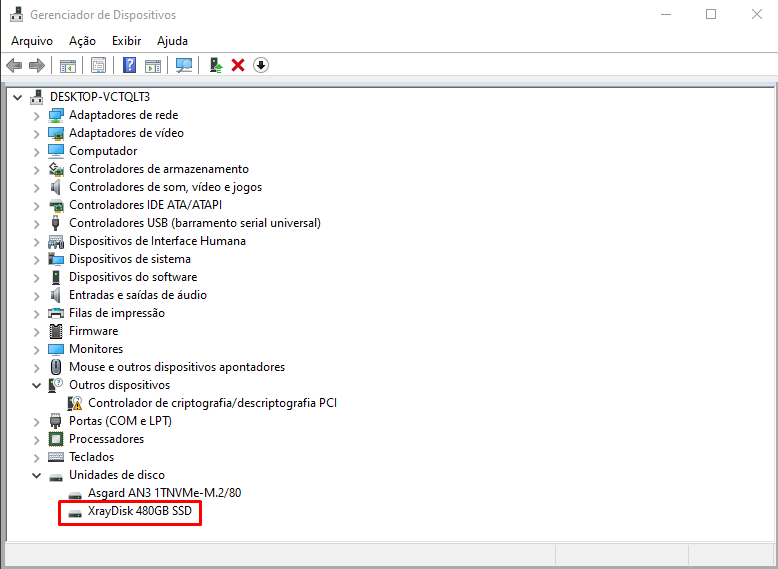Click the Firmware chip icon

[56, 331]
